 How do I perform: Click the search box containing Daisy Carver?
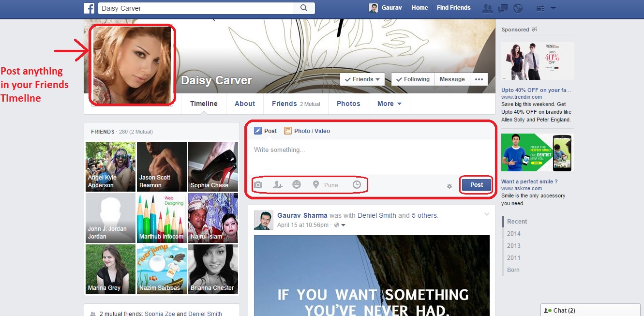point(196,8)
